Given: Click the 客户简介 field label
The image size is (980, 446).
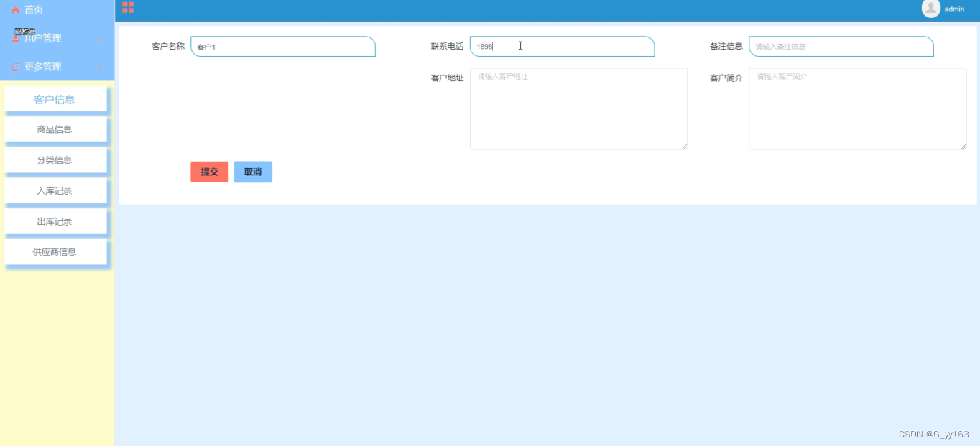Looking at the screenshot, I should 726,78.
